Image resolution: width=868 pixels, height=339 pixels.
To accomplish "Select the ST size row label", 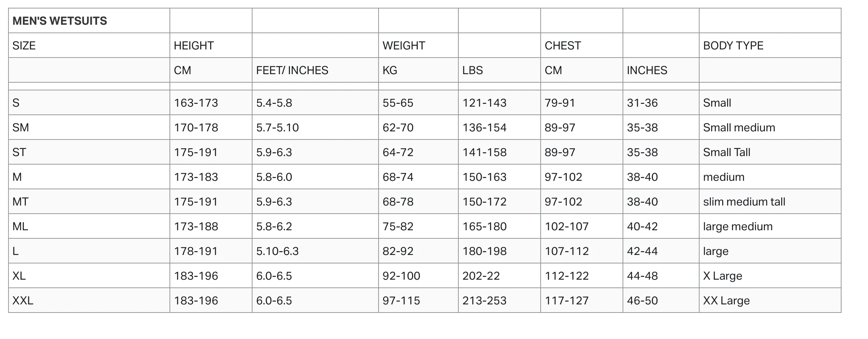I will (x=89, y=152).
